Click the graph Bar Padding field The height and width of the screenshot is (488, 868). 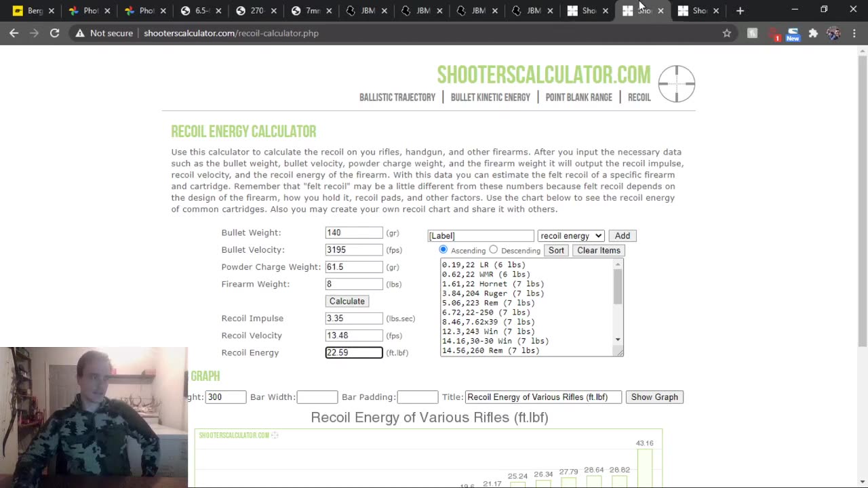(417, 397)
